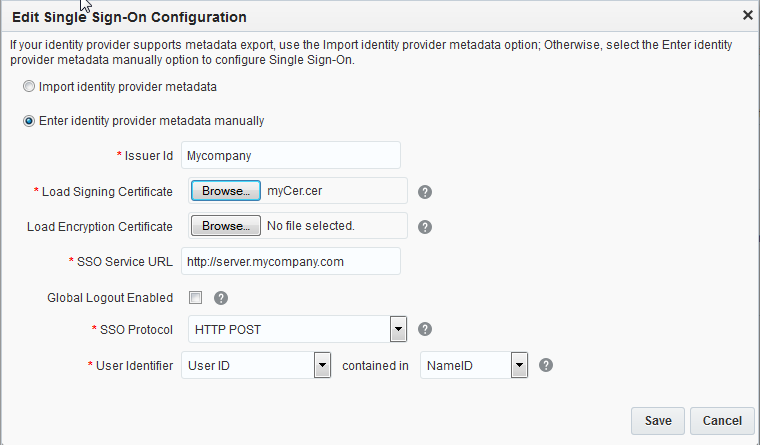
Task: Select Enter identity provider metadata manually option
Action: pyautogui.click(x=29, y=121)
